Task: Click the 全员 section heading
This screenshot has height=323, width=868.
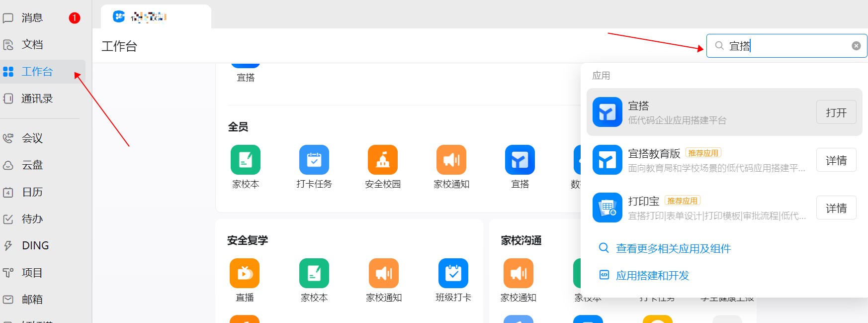Action: click(238, 127)
